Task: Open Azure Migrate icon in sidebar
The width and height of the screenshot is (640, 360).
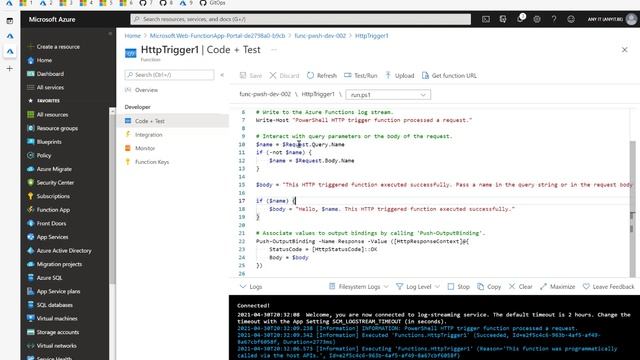Action: tap(31, 169)
